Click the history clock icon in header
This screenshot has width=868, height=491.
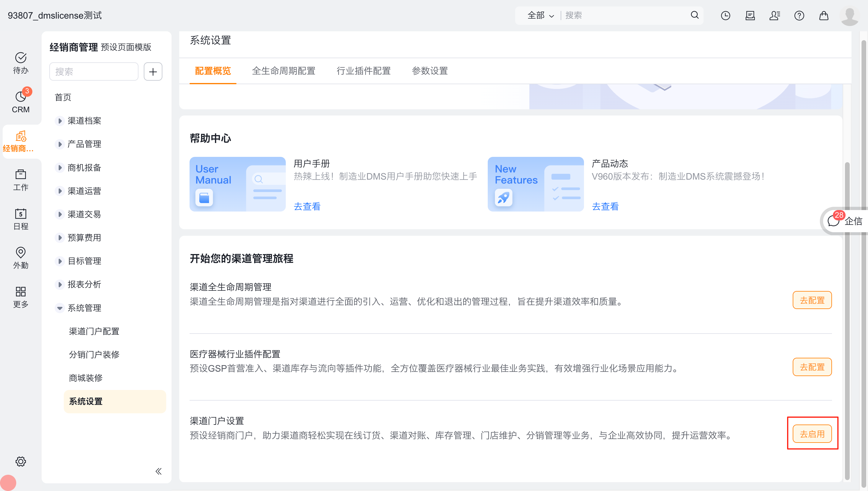tap(725, 16)
